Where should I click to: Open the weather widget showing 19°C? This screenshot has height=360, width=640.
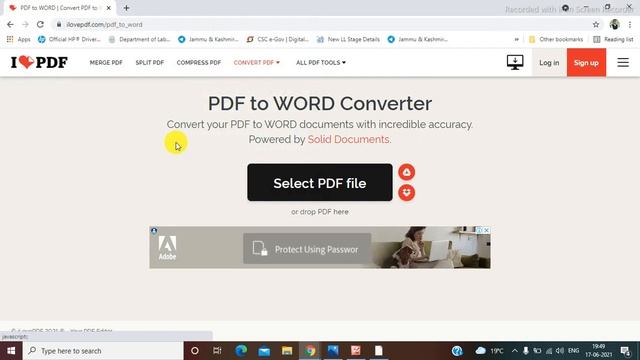tap(489, 351)
